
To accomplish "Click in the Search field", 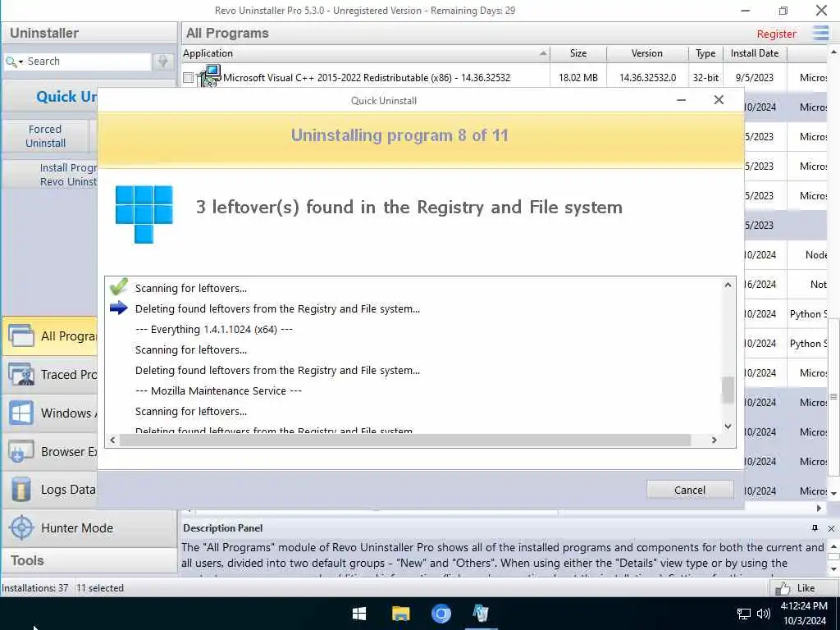I will click(87, 61).
